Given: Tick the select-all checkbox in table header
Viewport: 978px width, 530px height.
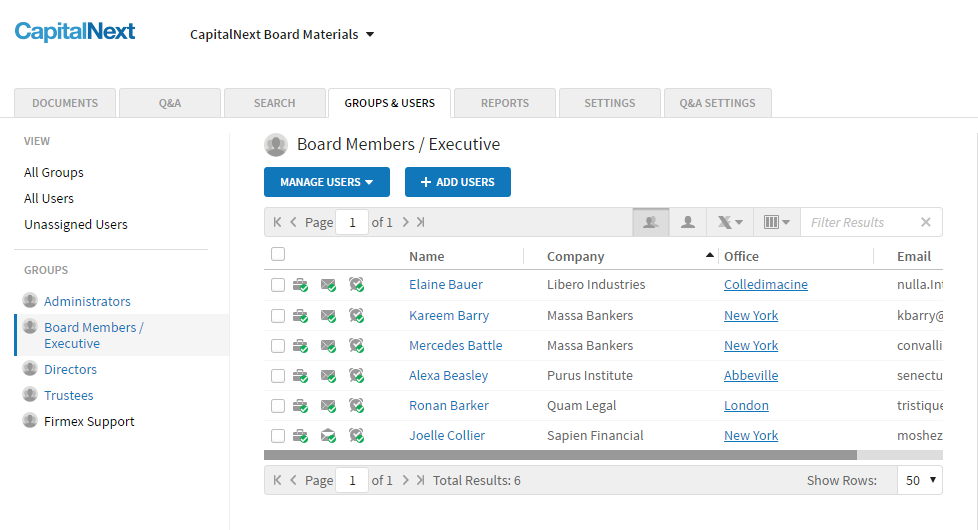Looking at the screenshot, I should pyautogui.click(x=278, y=254).
